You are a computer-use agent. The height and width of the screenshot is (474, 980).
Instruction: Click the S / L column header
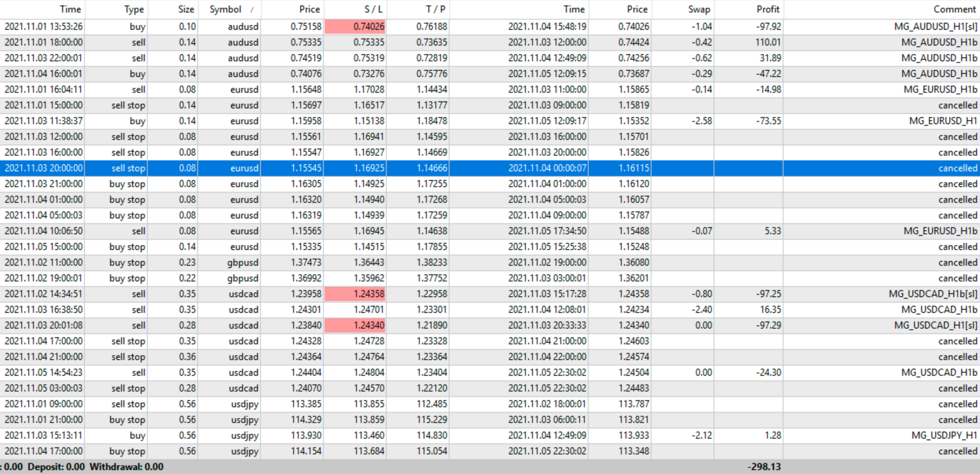(x=373, y=9)
